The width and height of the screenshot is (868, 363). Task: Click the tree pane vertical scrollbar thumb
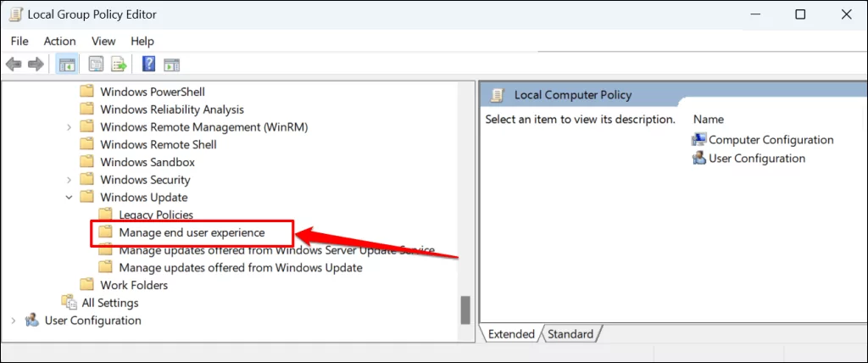(465, 310)
